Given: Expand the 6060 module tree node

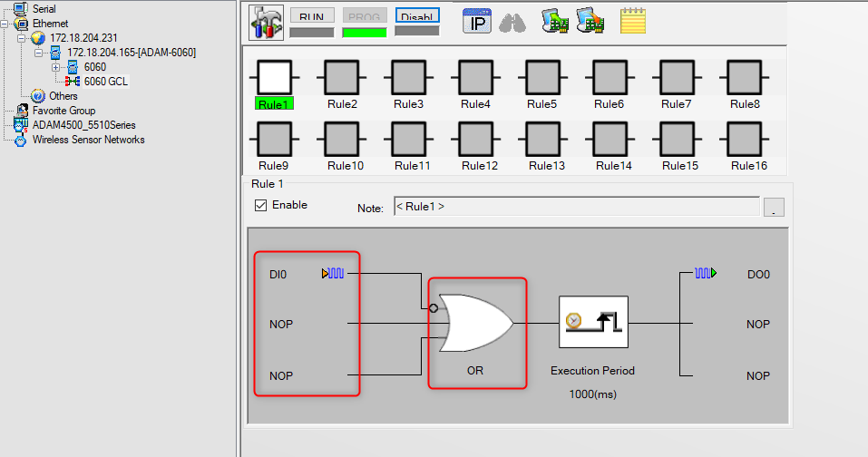Looking at the screenshot, I should (55, 67).
